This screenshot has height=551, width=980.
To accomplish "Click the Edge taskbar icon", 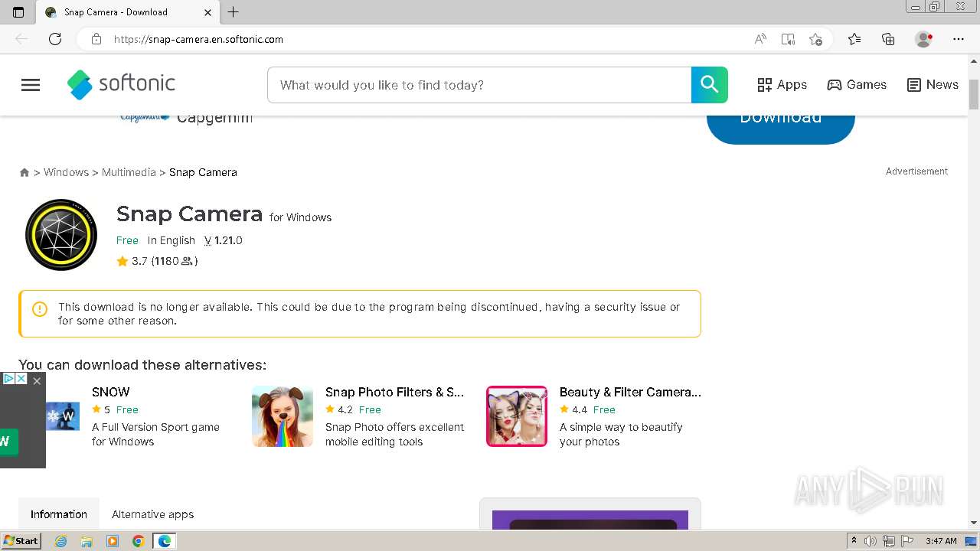I will coord(164,541).
